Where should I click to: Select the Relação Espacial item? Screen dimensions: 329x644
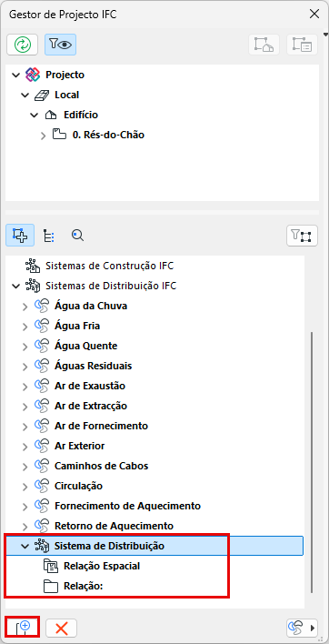point(102,566)
